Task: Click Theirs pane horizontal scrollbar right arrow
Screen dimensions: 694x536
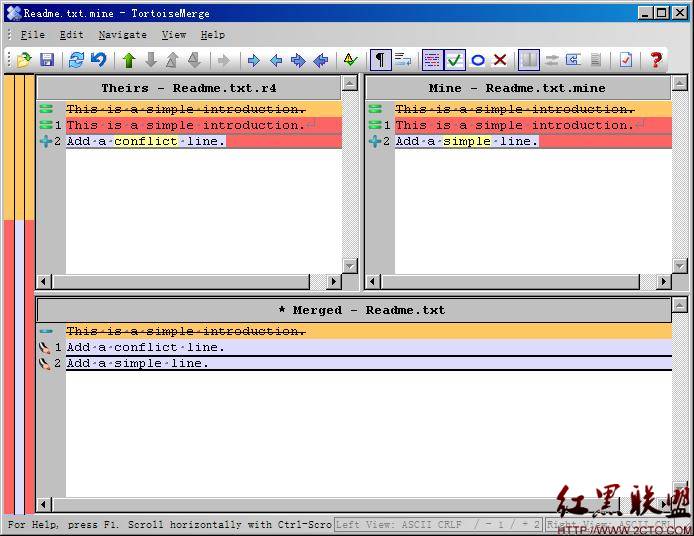Action: tap(334, 281)
